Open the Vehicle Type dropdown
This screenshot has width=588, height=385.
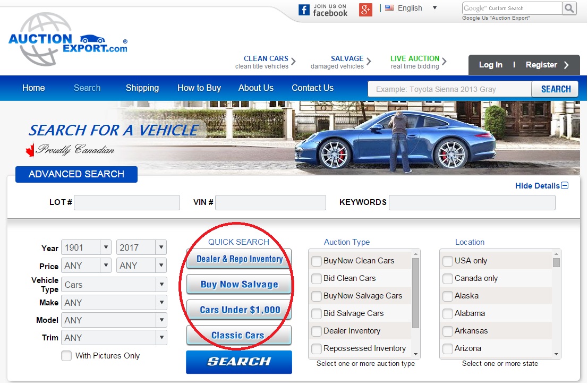click(114, 285)
